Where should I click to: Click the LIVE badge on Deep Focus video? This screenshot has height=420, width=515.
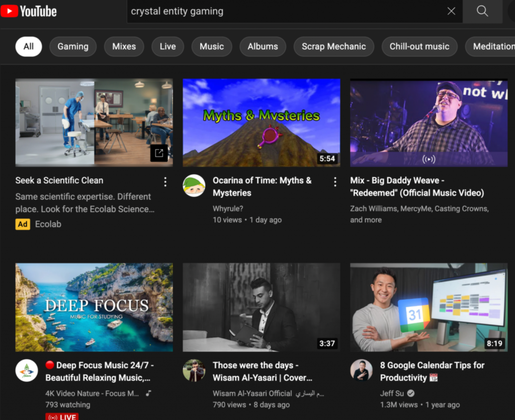pyautogui.click(x=62, y=416)
